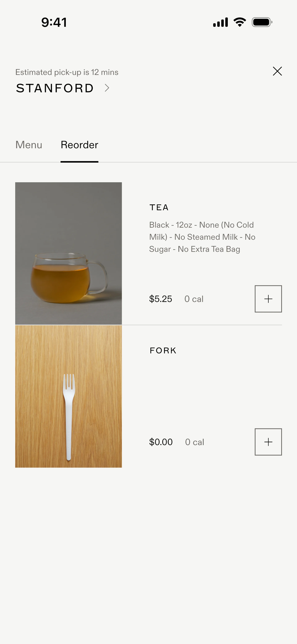
Task: Tap the STANFORD location name
Action: click(55, 88)
